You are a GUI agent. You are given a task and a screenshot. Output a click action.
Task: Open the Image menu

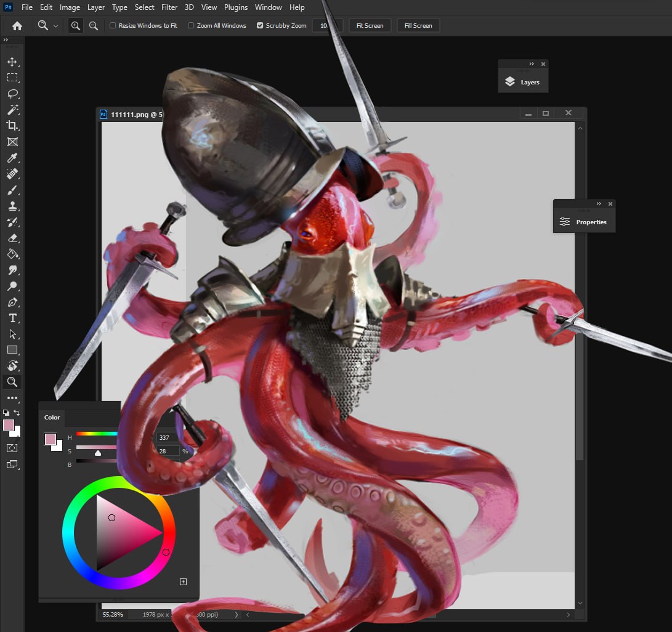click(70, 7)
